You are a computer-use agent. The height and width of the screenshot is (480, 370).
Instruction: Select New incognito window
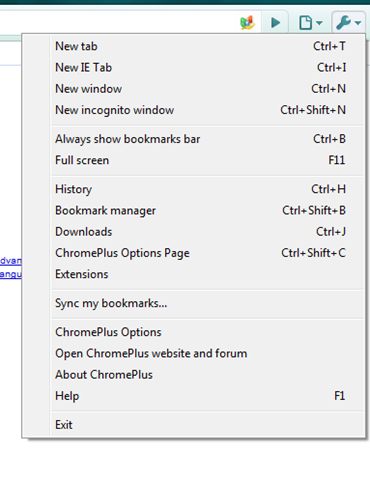tap(207, 110)
